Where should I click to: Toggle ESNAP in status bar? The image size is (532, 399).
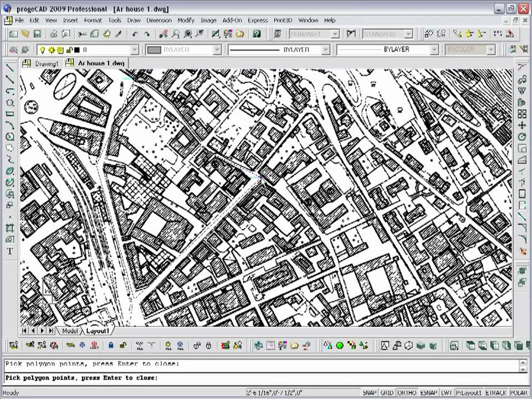click(429, 392)
